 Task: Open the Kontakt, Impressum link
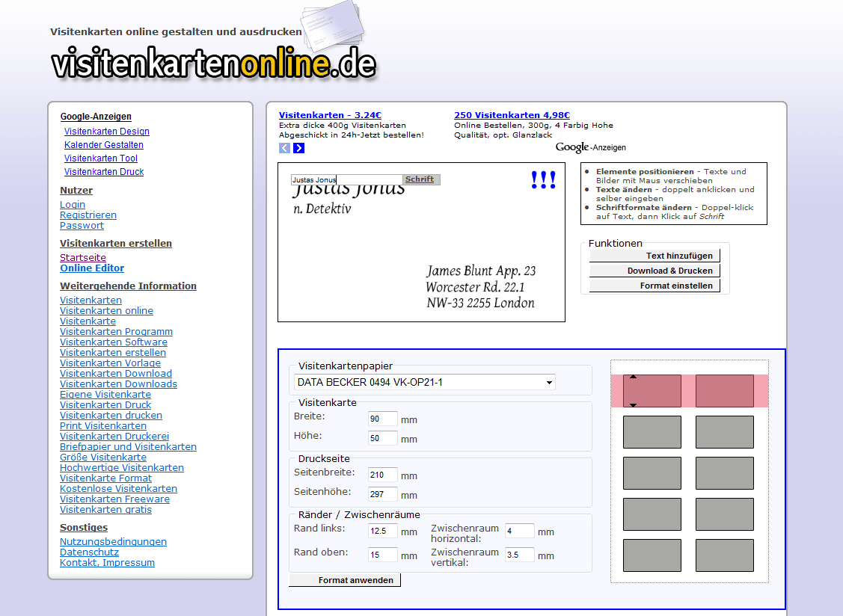tap(107, 563)
